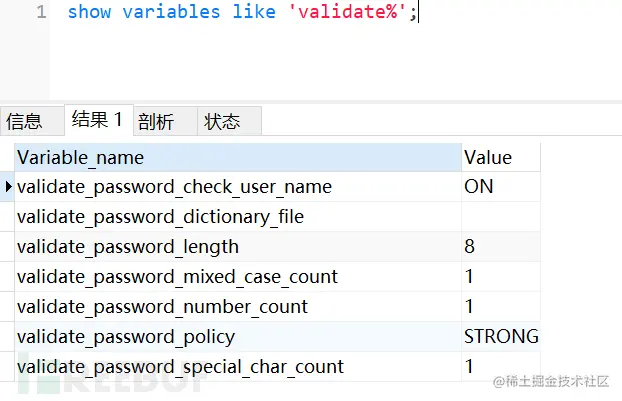622x401 pixels.
Task: Click the ON value cell
Action: [501, 187]
